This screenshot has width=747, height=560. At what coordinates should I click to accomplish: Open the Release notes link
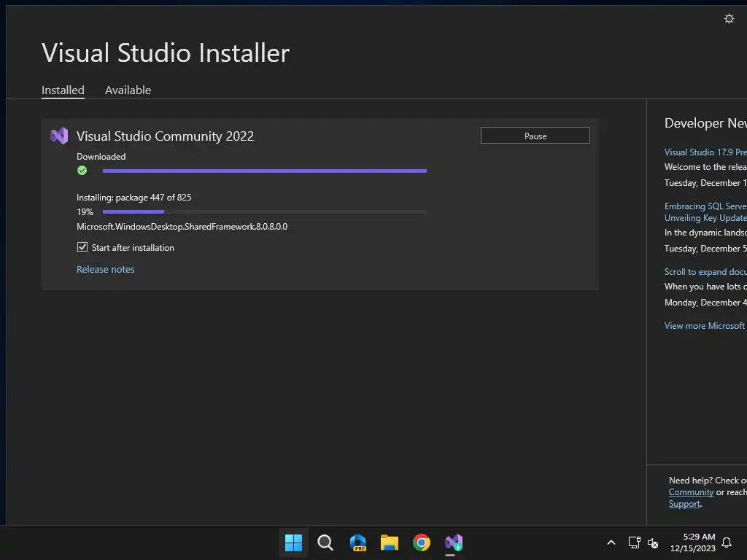[105, 270]
